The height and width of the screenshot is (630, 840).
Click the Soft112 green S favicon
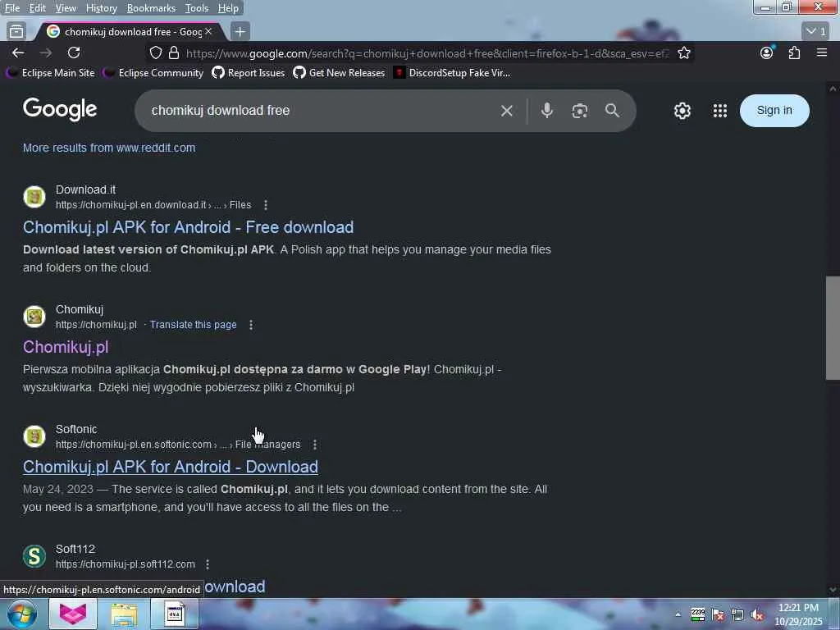[x=34, y=556]
